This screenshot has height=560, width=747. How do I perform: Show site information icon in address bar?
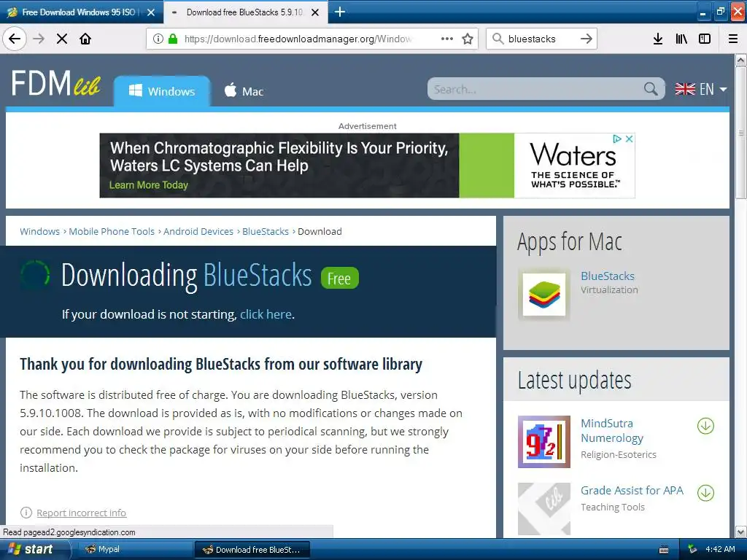click(x=158, y=39)
